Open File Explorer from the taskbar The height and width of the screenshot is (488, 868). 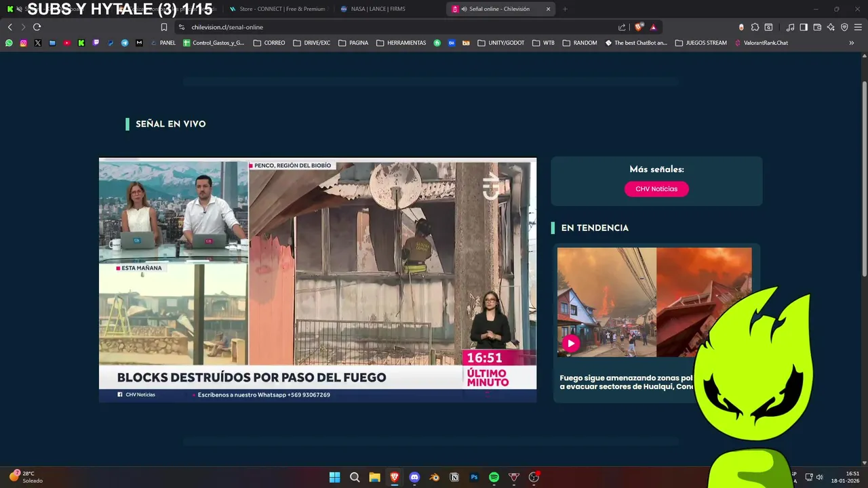pos(374,477)
